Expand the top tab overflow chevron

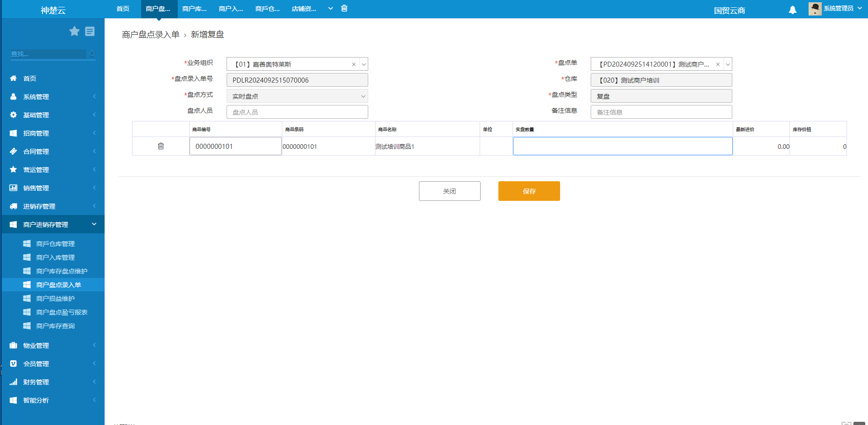[x=330, y=8]
